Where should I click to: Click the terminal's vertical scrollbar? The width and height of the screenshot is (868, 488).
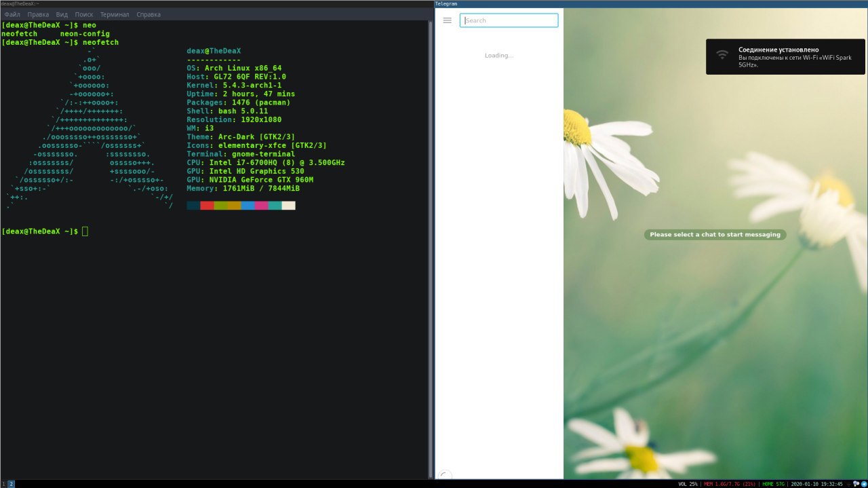click(430, 249)
